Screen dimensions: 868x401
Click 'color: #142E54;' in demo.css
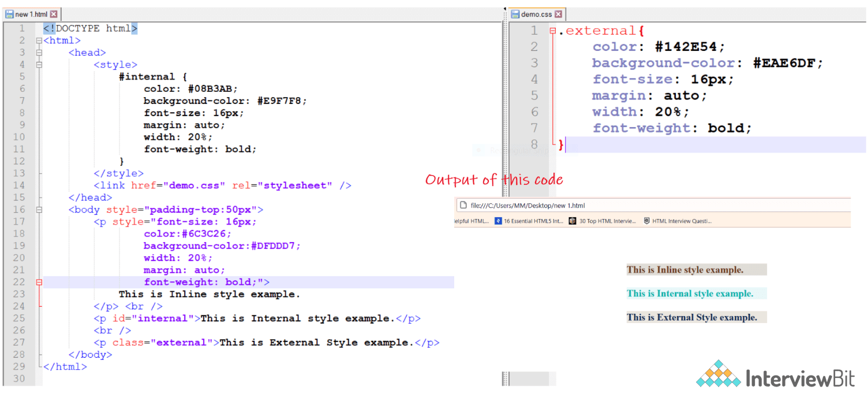[659, 47]
